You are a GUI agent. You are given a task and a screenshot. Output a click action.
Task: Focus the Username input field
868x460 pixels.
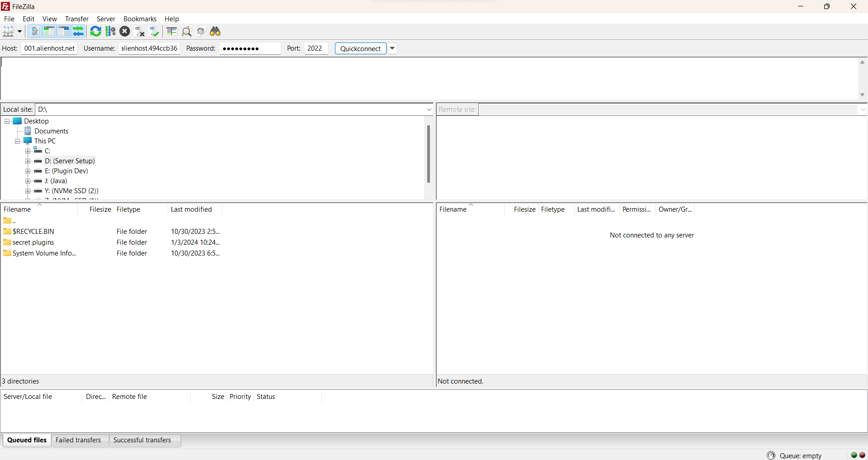(149, 48)
